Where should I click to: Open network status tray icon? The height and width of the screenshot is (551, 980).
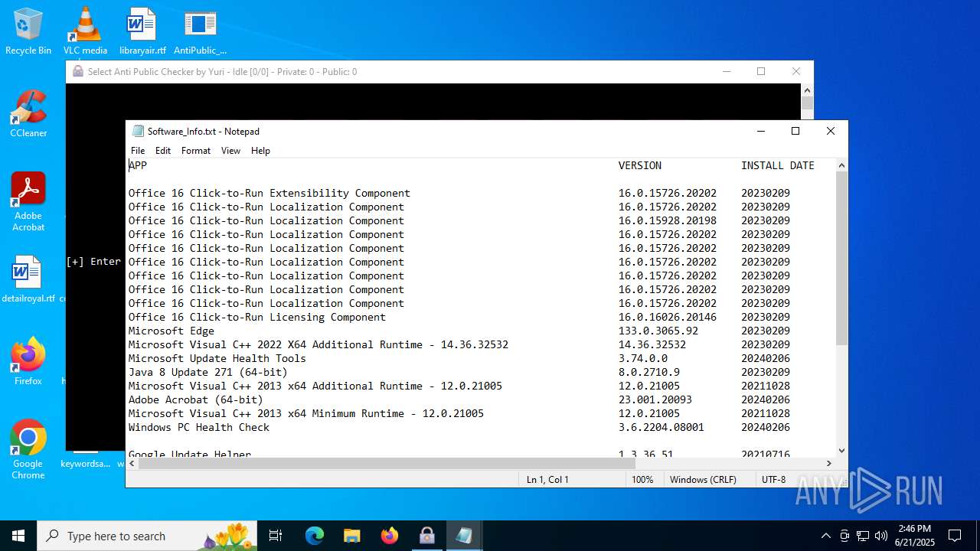click(863, 536)
